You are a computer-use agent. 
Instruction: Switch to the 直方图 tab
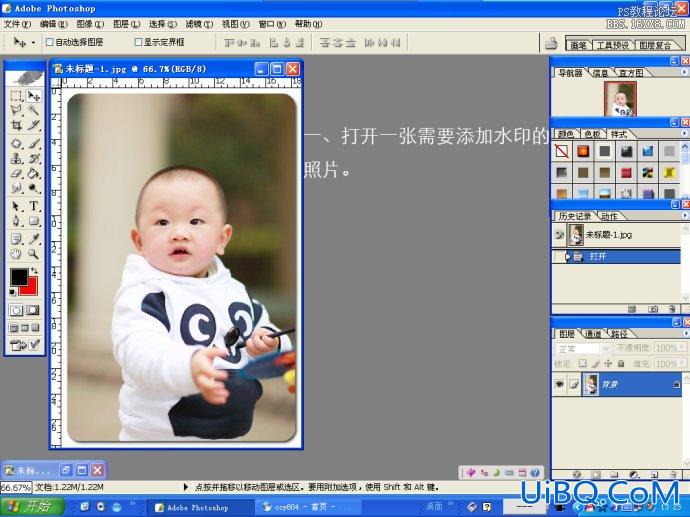click(x=631, y=73)
